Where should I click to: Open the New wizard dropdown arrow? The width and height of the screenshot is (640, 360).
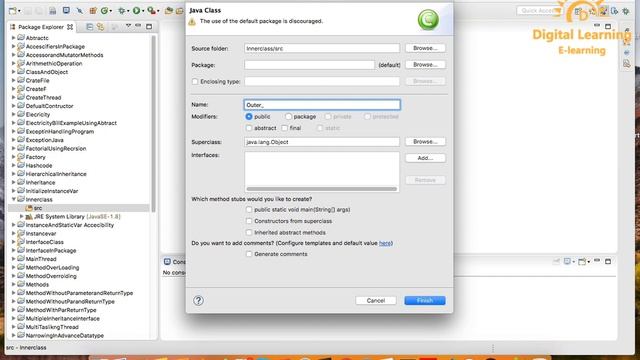coord(19,11)
